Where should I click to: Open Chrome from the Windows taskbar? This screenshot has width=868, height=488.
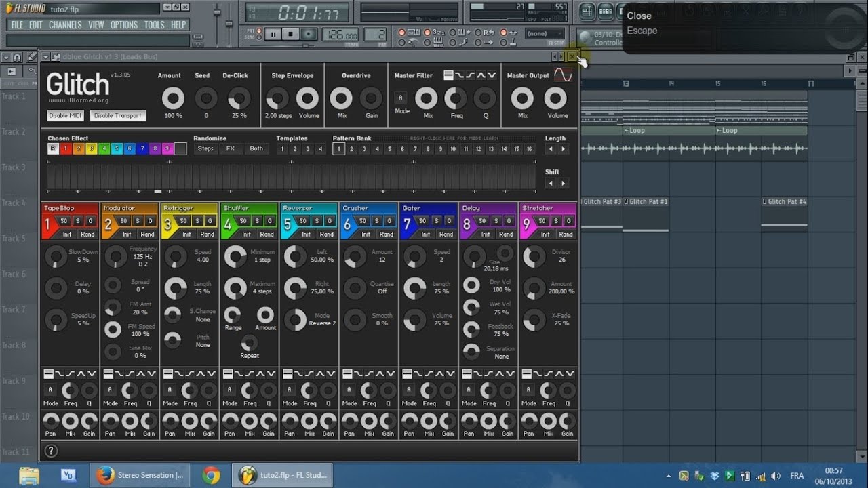210,475
